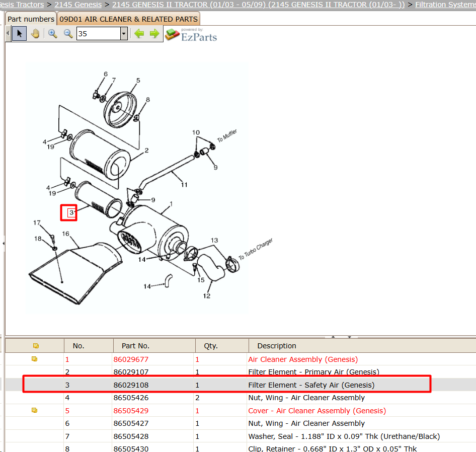476x452 pixels.
Task: Click callout number 10 in the diagram
Action: (x=196, y=132)
